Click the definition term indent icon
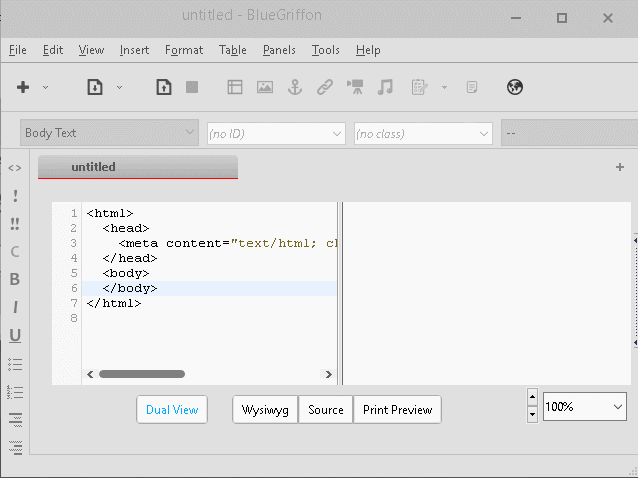This screenshot has height=478, width=638. (15, 419)
